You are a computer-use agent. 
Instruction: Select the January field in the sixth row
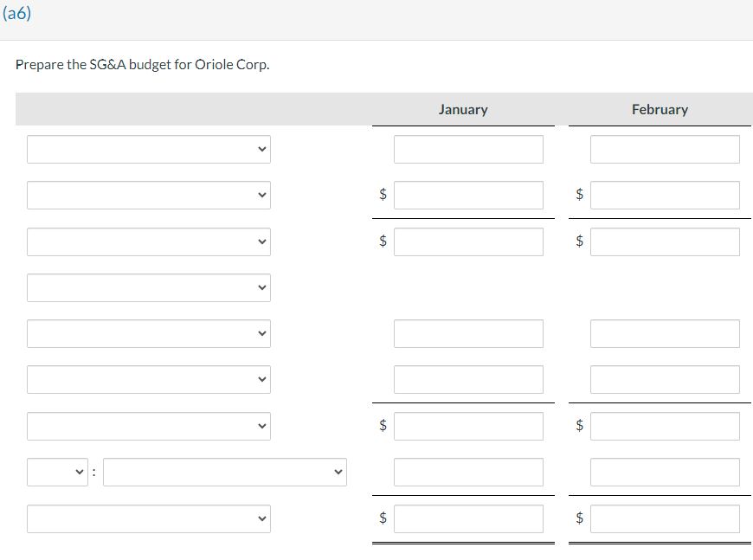tap(469, 379)
